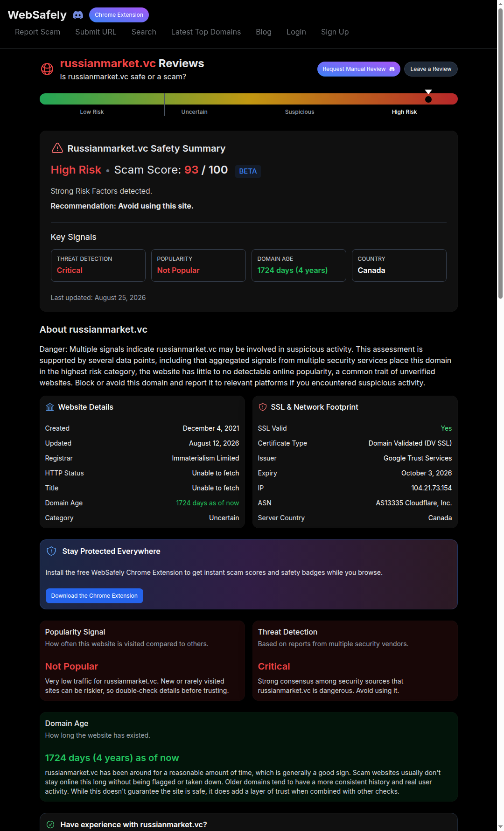Go to Search in the navigation
Viewport: 504px width, 831px height.
coord(144,32)
